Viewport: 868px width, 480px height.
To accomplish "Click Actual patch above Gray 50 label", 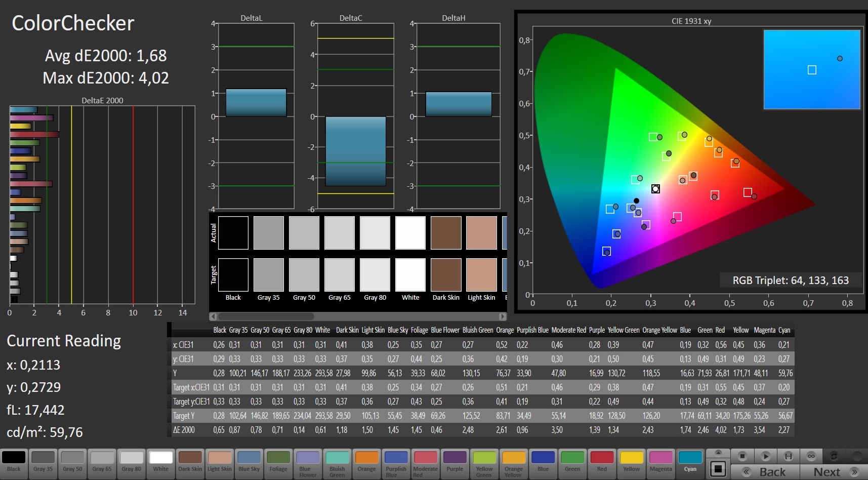I will click(304, 233).
